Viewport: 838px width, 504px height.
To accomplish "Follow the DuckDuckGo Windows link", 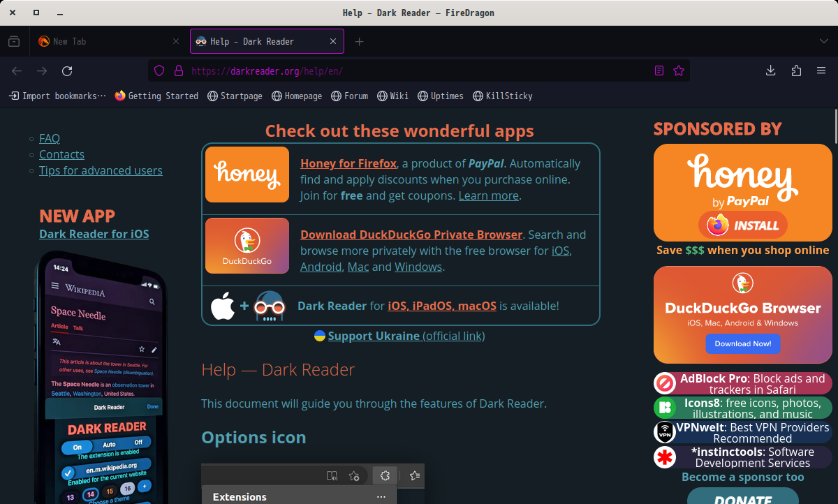I will click(418, 267).
